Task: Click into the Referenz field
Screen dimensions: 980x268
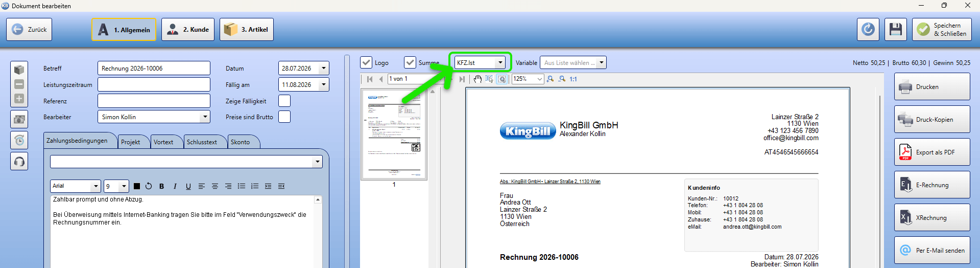Action: click(x=154, y=101)
